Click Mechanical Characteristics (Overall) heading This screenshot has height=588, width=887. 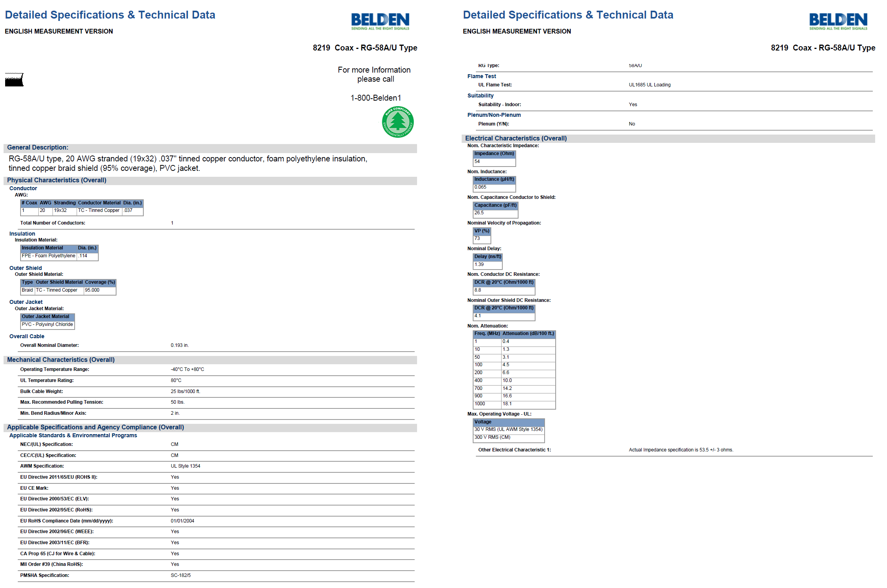coord(61,360)
